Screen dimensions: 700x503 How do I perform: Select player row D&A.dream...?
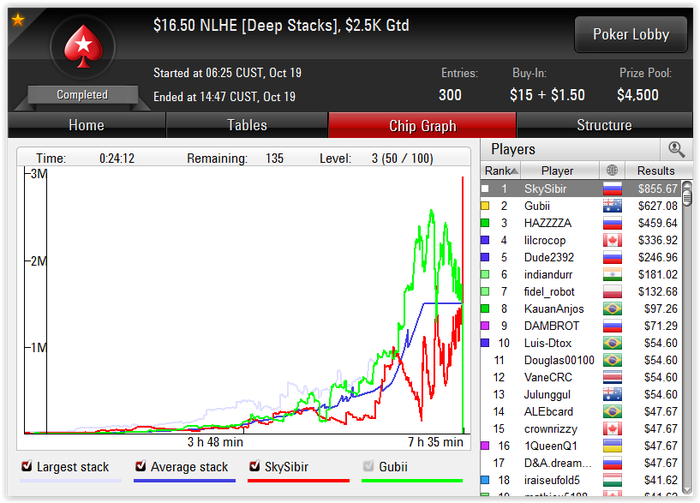coord(582,463)
